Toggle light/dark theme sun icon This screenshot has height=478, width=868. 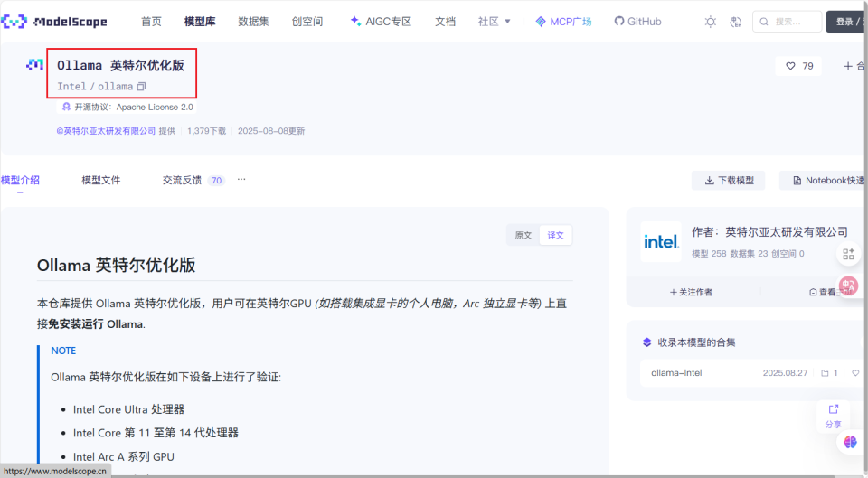[711, 22]
